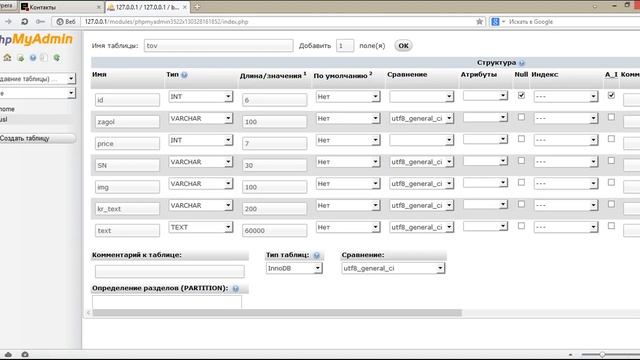This screenshot has height=360, width=640.
Task: Toggle Null checkbox for price row
Action: coord(521,139)
